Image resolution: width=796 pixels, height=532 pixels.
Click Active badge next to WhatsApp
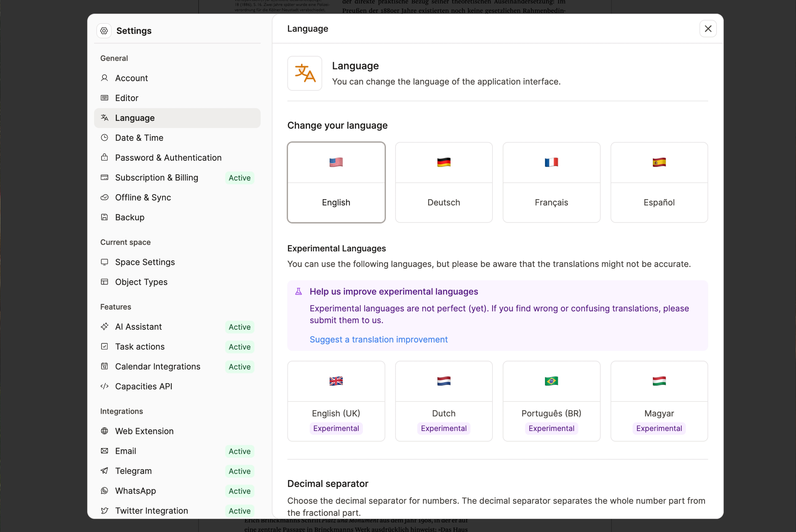(240, 491)
